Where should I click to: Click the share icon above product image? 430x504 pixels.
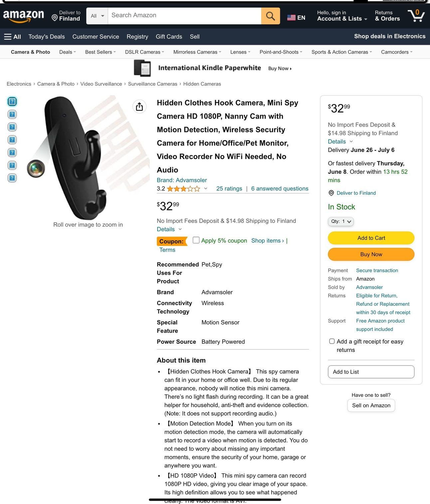pos(139,106)
